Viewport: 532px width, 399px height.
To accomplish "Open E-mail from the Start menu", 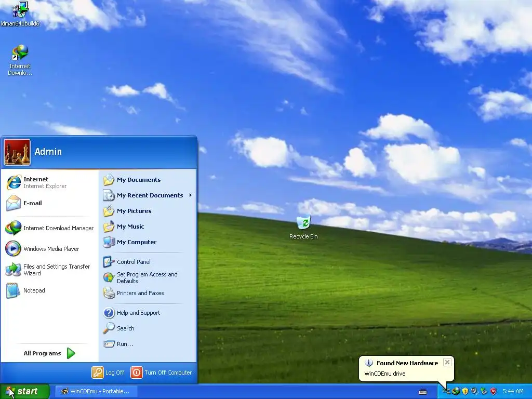I will [50, 203].
